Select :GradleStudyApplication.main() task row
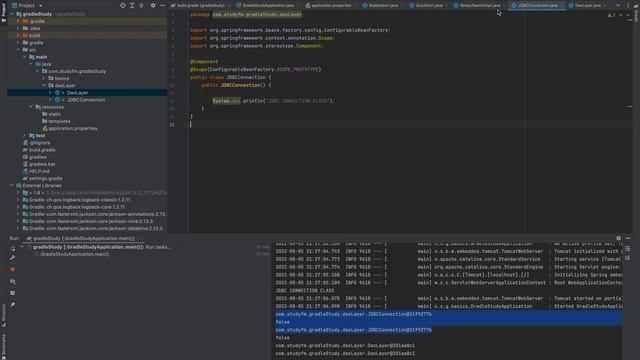Screen dimensions: 640x360 (x=74, y=254)
